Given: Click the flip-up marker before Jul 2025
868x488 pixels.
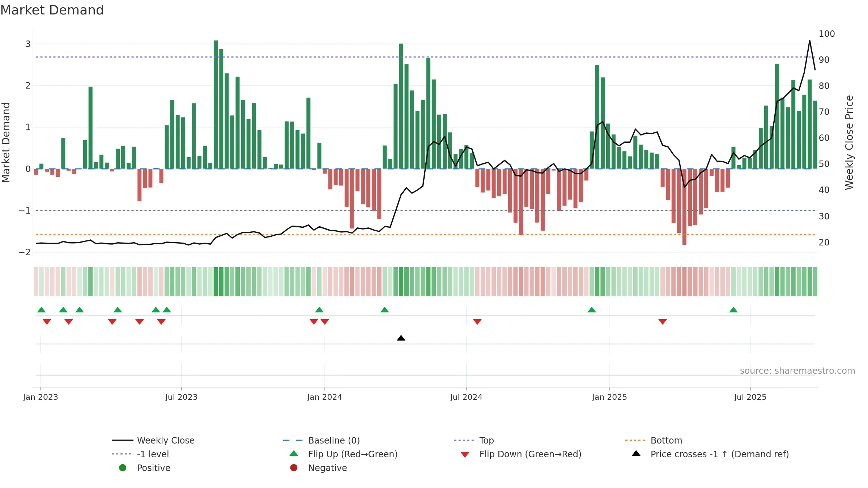Looking at the screenshot, I should pyautogui.click(x=733, y=310).
